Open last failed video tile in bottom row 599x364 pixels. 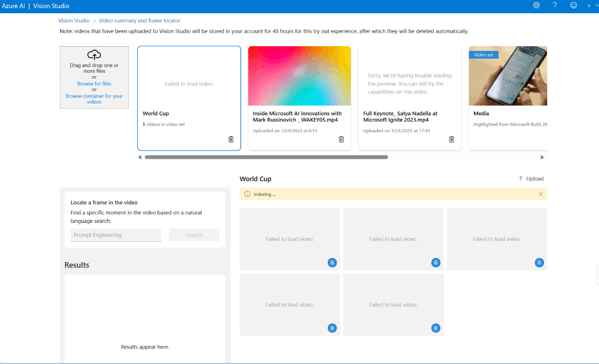tap(393, 305)
